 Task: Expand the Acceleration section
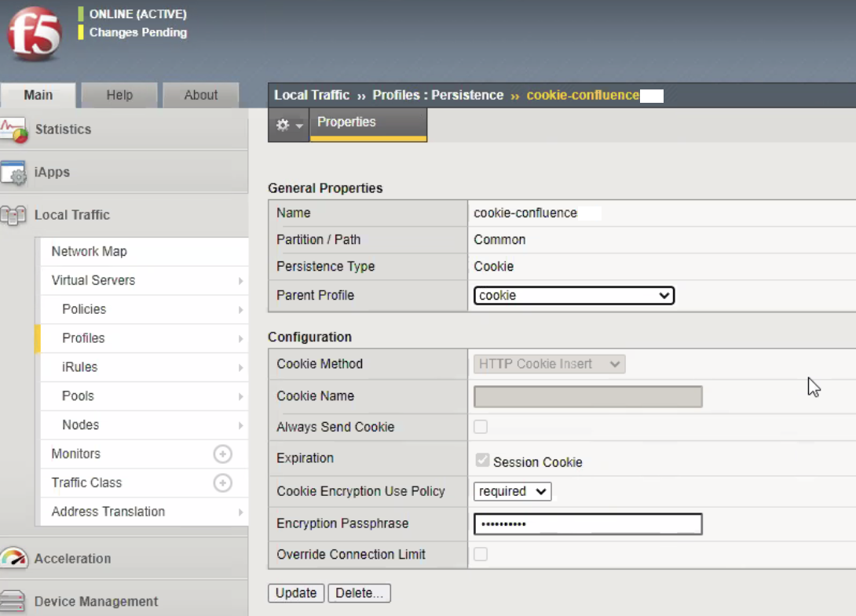tap(124, 559)
